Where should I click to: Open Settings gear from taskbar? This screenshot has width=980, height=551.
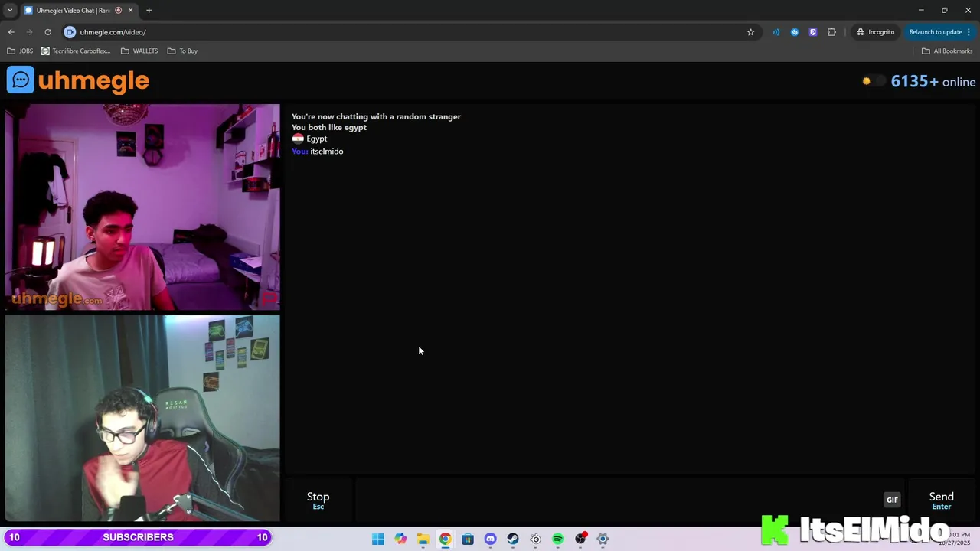pyautogui.click(x=603, y=539)
